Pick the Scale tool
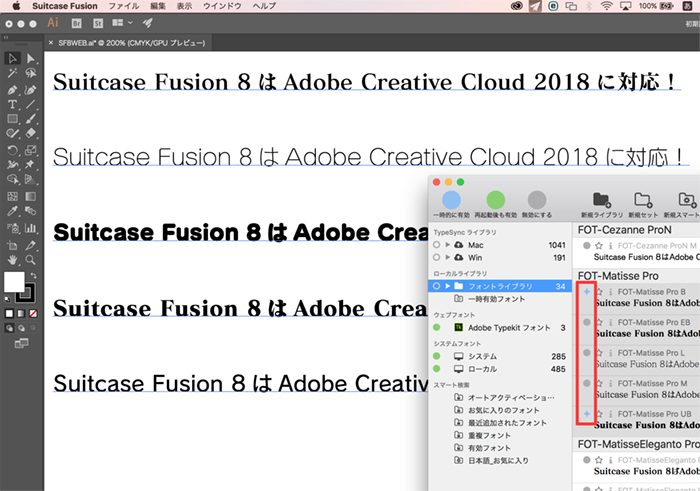The width and height of the screenshot is (700, 491). 30,150
